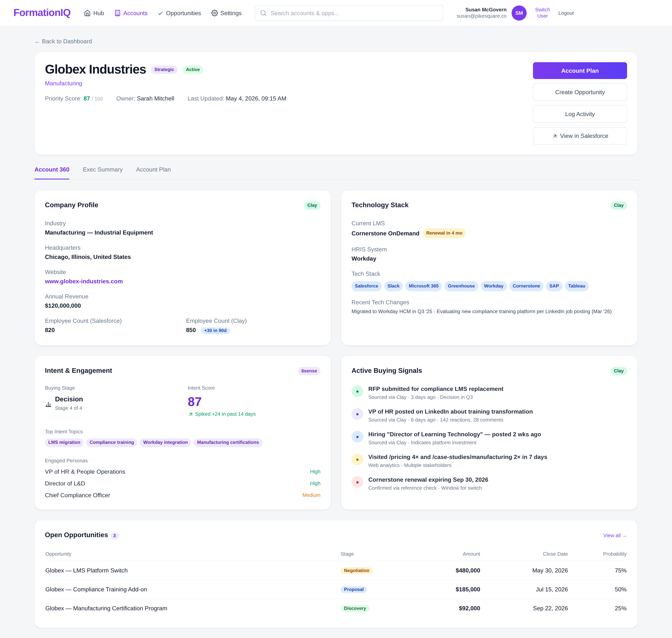Select the Compliance training intent topic

(112, 442)
